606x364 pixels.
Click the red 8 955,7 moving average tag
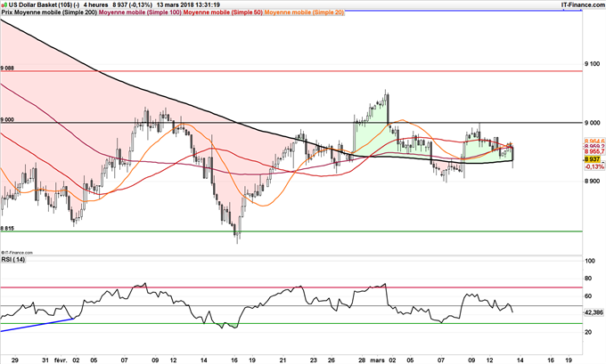click(594, 151)
